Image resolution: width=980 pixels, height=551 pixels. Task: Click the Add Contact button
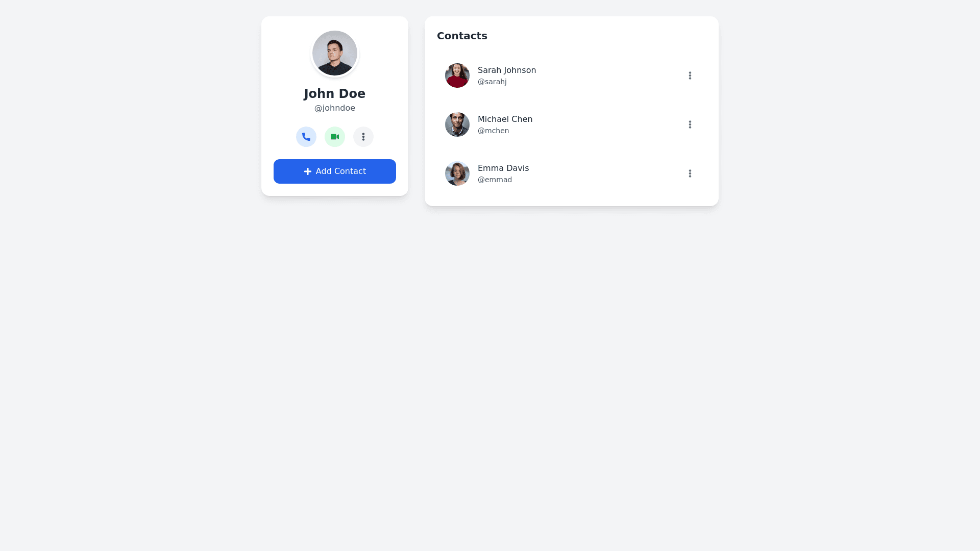click(x=335, y=171)
